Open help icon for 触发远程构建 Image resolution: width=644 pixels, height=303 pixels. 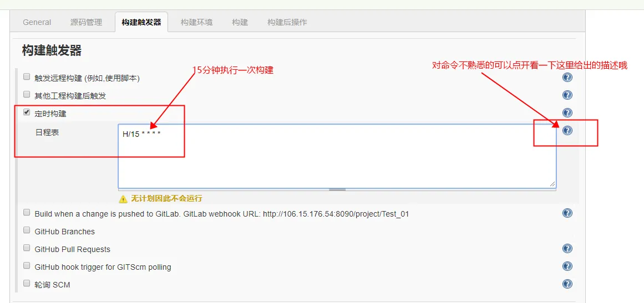tap(567, 78)
